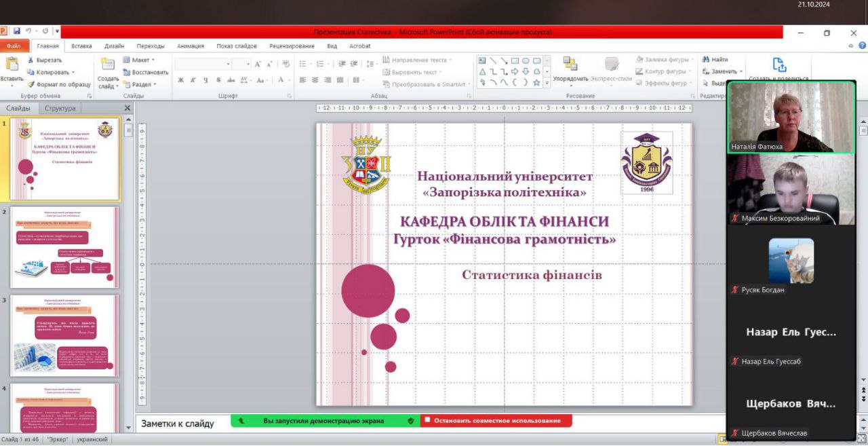Open the Структура outline pane tab
Viewport: 868px width, 446px height.
60,108
